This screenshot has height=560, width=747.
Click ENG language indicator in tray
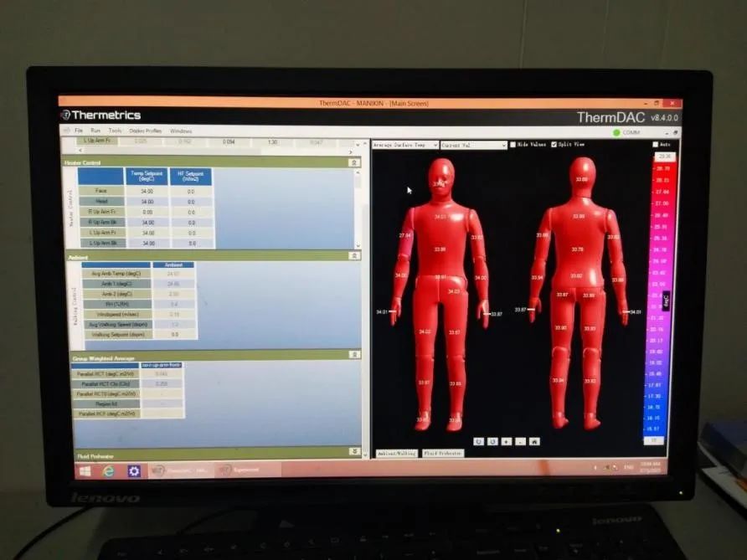point(629,468)
